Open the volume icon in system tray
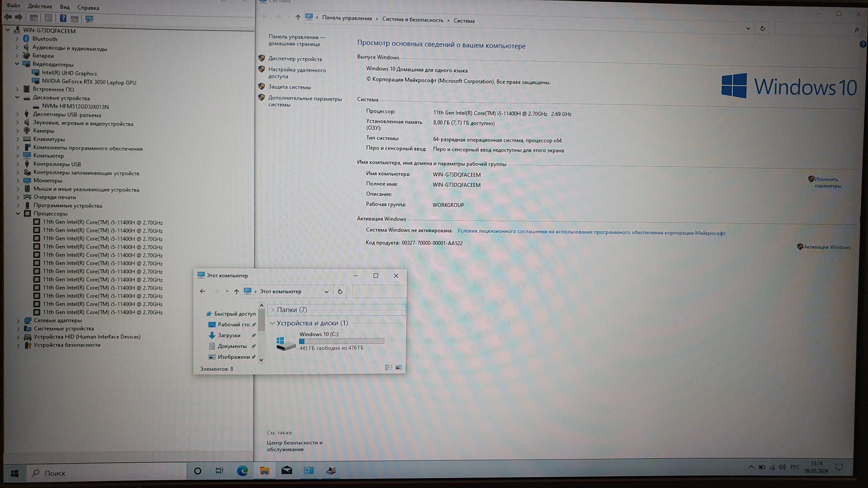868x488 pixels. click(782, 467)
